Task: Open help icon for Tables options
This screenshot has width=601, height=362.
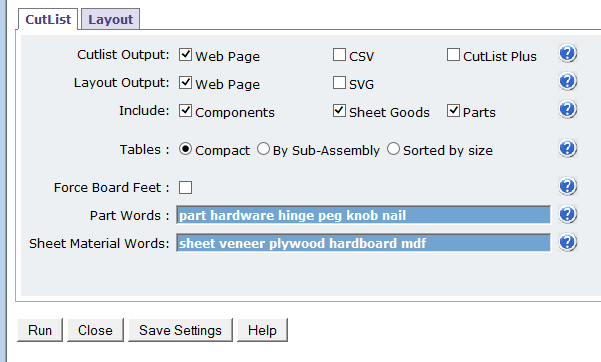Action: [568, 148]
